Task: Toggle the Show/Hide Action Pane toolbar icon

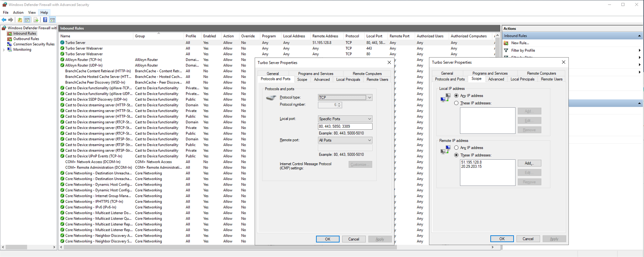Action: pyautogui.click(x=52, y=20)
